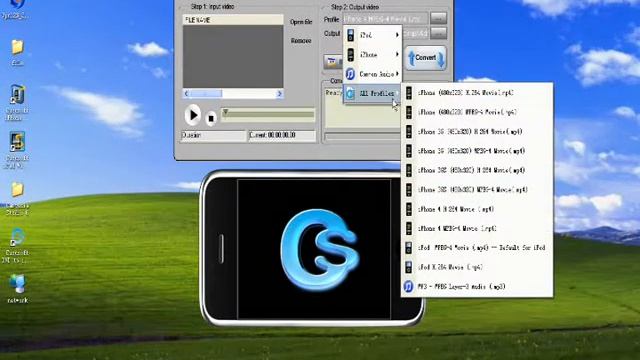Click icon beside iPhone 3GS MPEG-4 entry
This screenshot has height=360, width=640.
(409, 190)
